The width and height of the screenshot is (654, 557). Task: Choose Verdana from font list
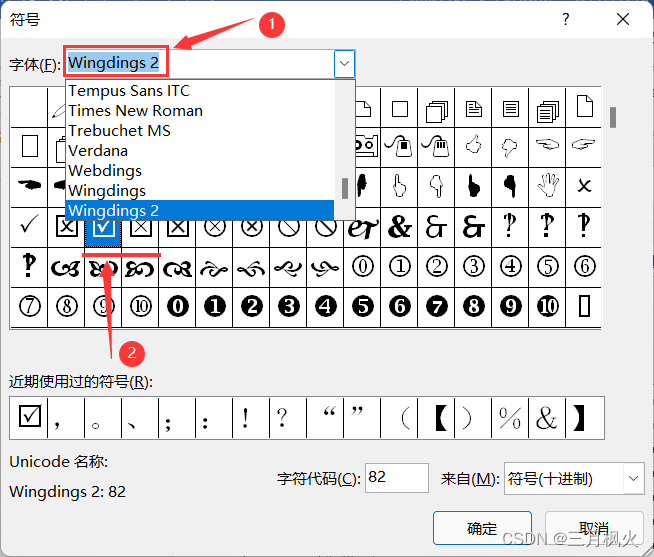(x=200, y=151)
